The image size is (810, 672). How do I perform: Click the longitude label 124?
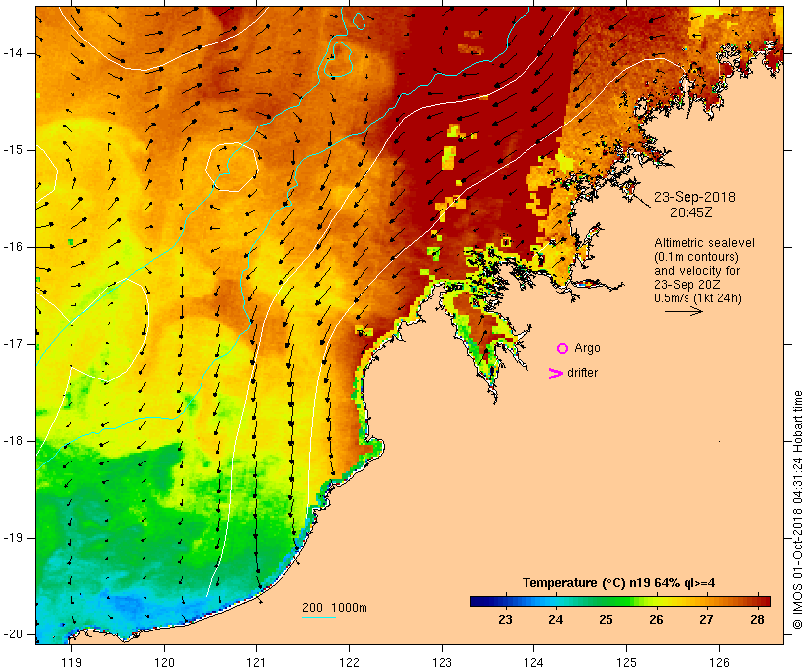click(533, 663)
